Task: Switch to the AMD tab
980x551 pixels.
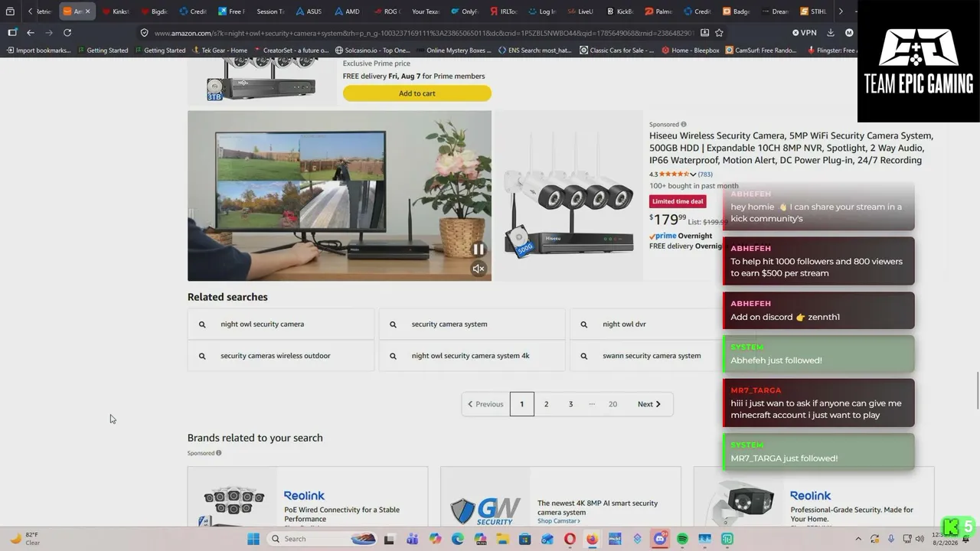Action: (x=346, y=11)
